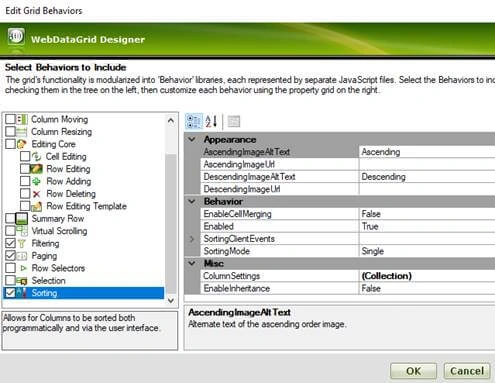Select the Virtual Scrolling tree item
This screenshot has height=383, width=495.
pyautogui.click(x=59, y=231)
